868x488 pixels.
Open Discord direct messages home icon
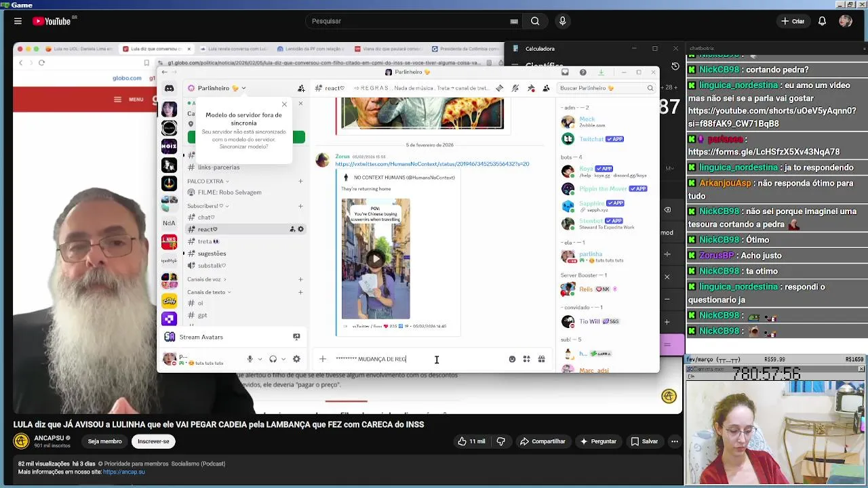[x=169, y=88]
